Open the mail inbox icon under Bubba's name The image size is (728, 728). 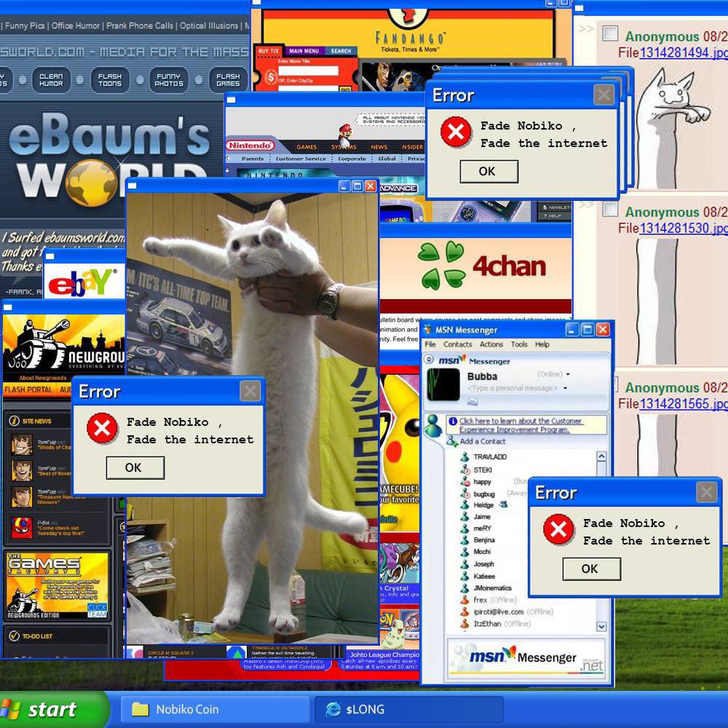(x=472, y=402)
